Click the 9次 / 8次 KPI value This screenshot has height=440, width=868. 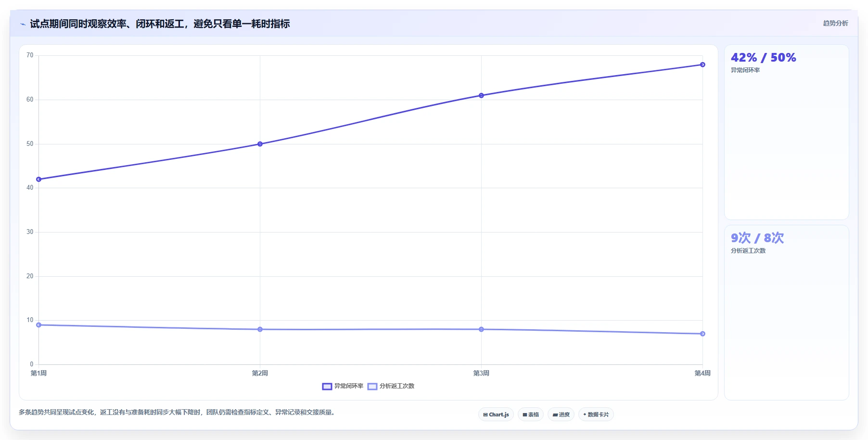point(757,238)
